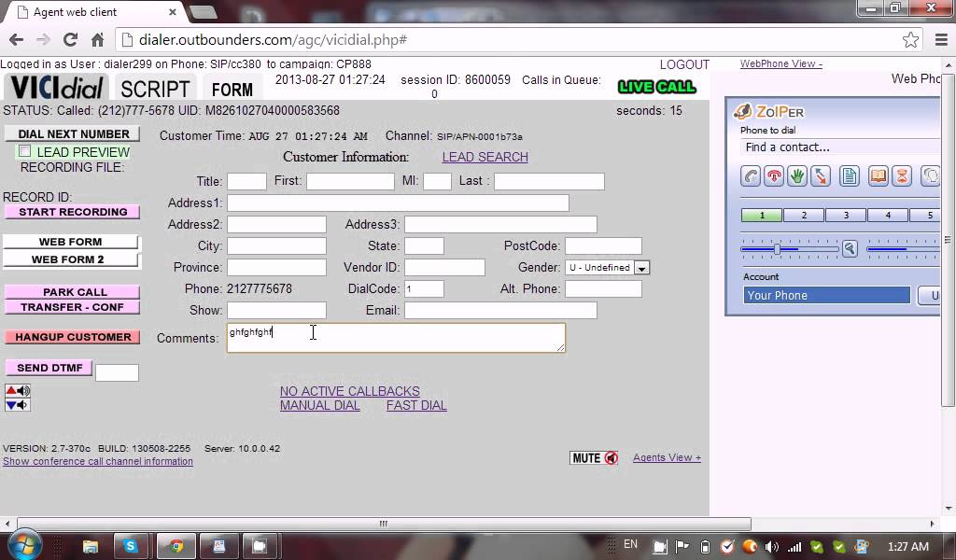Click TRANSFER - CONF

(x=73, y=307)
